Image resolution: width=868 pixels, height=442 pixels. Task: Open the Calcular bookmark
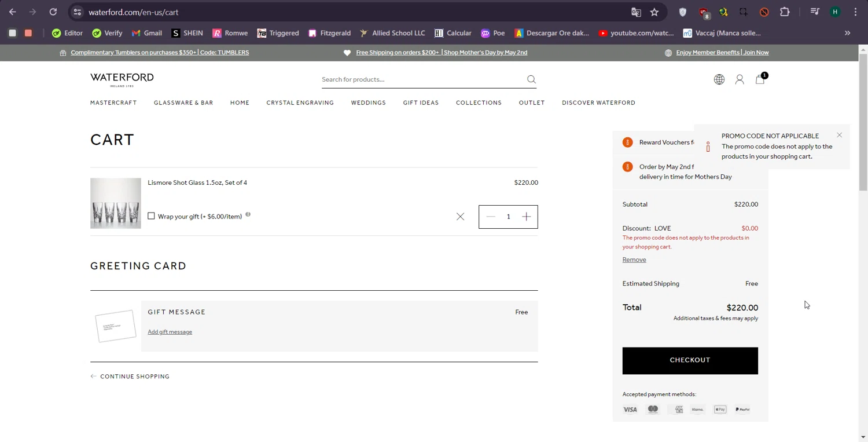(x=453, y=33)
